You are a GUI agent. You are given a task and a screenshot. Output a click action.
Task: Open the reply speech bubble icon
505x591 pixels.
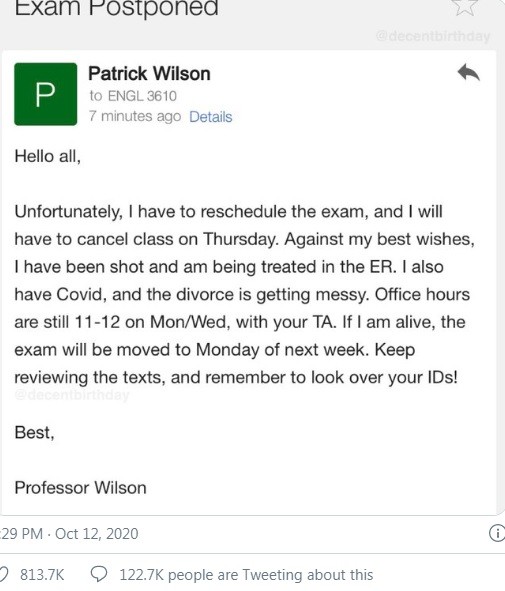tap(99, 575)
